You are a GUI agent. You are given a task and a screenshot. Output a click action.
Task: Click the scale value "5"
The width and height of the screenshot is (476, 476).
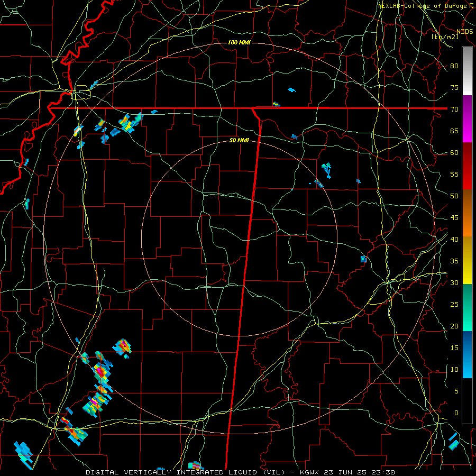[456, 391]
